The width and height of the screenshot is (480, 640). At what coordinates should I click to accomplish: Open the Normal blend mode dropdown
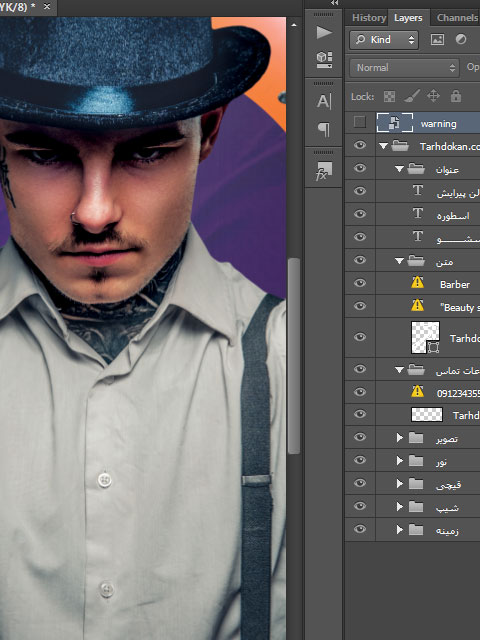[404, 68]
